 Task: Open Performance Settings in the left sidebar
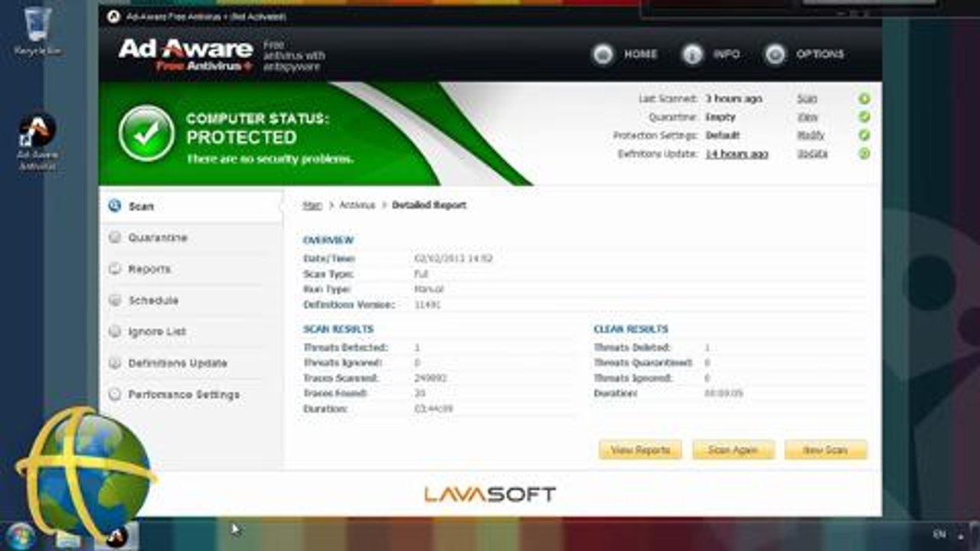point(191,395)
